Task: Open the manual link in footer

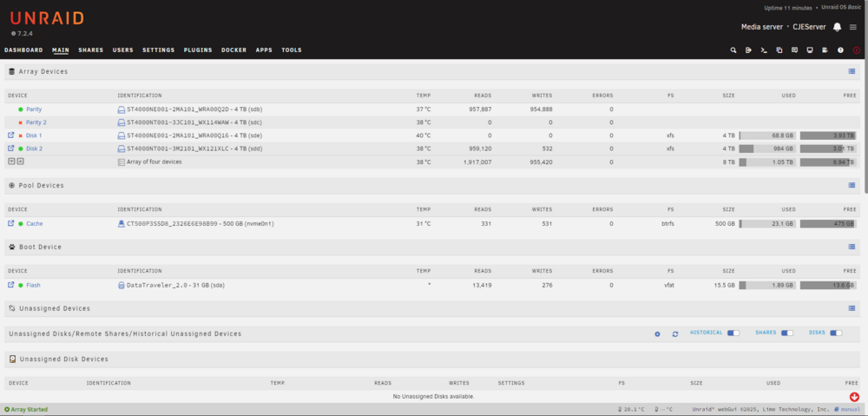Action: coord(847,409)
